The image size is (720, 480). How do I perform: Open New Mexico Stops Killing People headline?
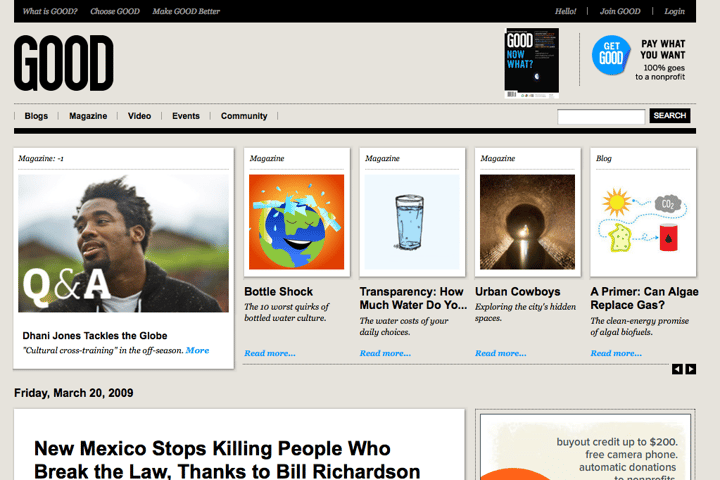pyautogui.click(x=227, y=459)
